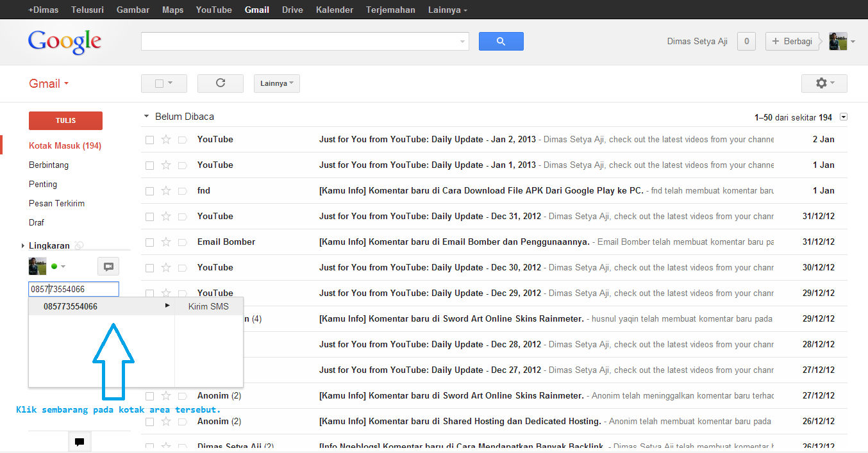Click the main Google search box
The image size is (868, 453).
click(x=305, y=41)
